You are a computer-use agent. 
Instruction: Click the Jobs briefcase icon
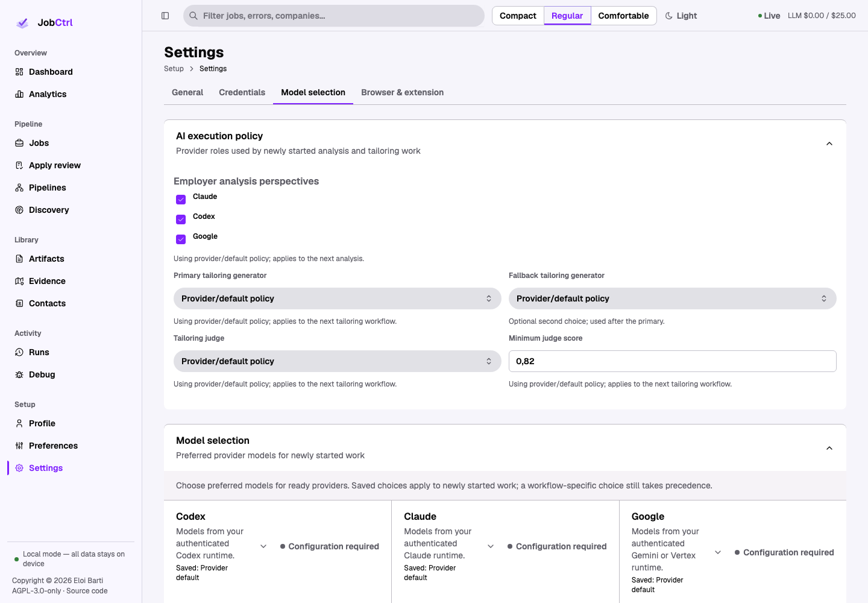click(19, 143)
